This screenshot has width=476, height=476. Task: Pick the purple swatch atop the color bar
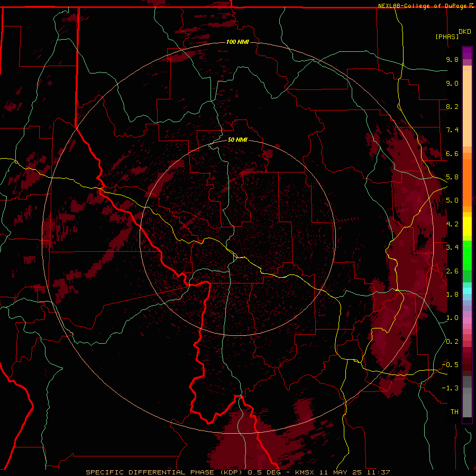[467, 53]
